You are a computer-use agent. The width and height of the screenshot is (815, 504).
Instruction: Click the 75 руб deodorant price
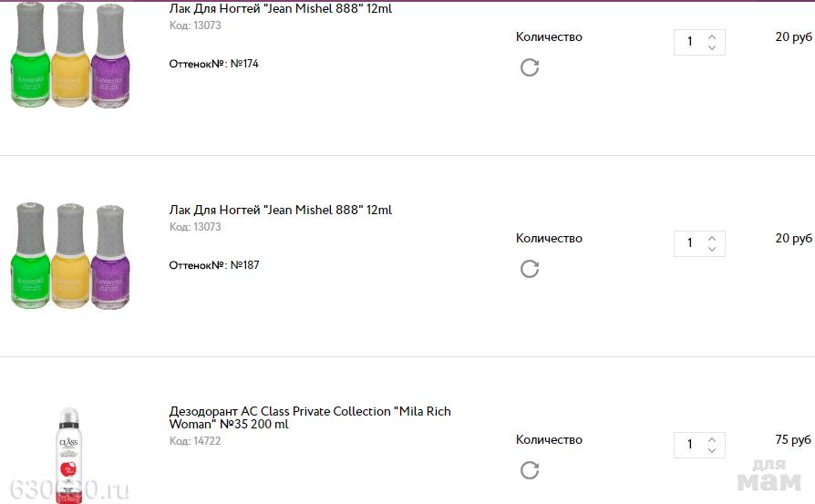pos(793,440)
